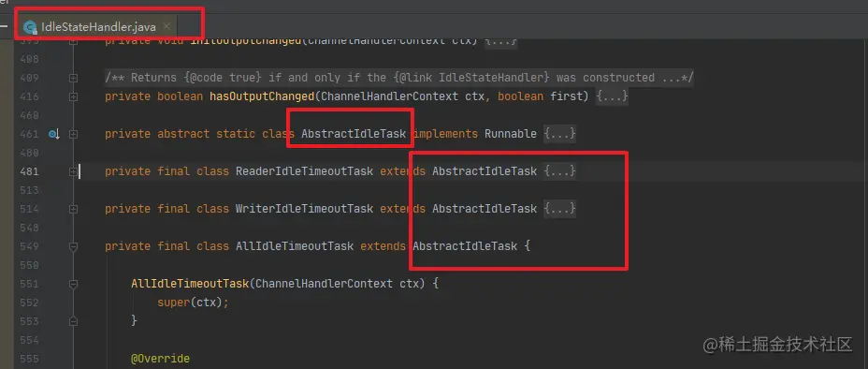Close the IdleStateHandler.java tab

(166, 26)
